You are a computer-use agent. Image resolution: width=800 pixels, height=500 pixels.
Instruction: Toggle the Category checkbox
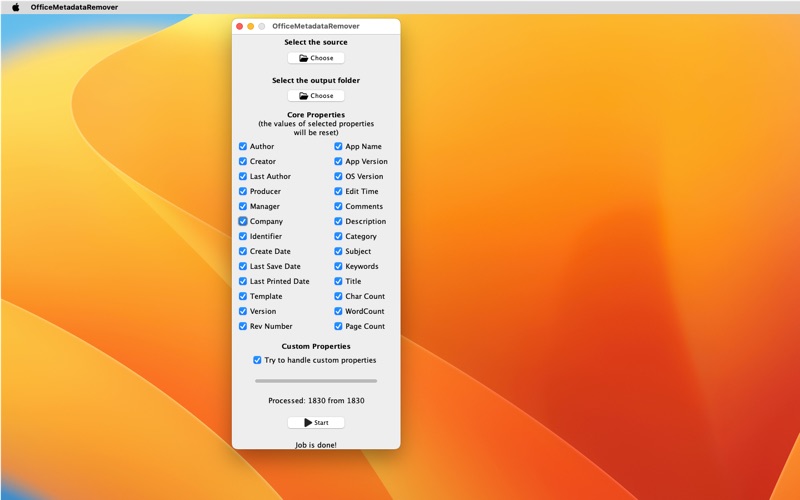pos(338,236)
